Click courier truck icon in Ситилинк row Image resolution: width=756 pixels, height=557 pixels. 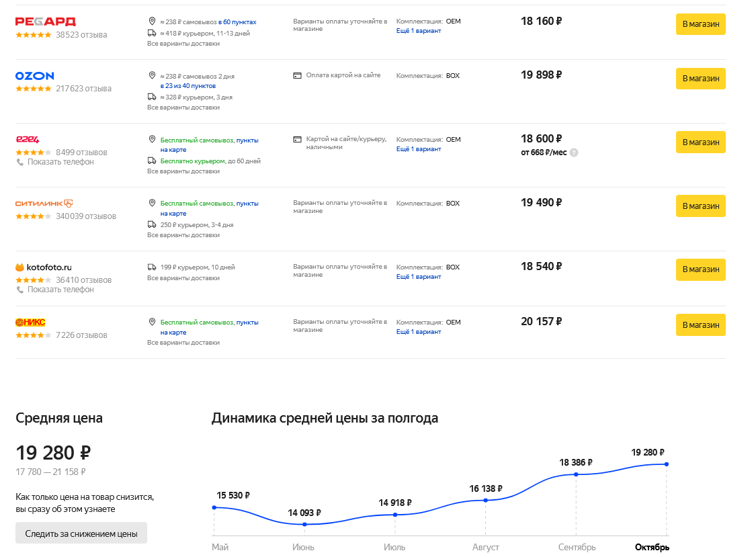click(152, 224)
